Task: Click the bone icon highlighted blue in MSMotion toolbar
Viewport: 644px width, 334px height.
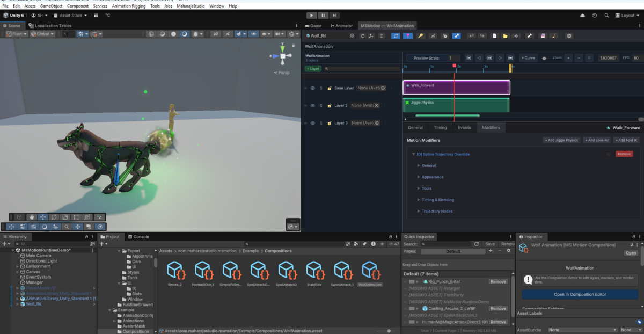Action: click(x=456, y=36)
